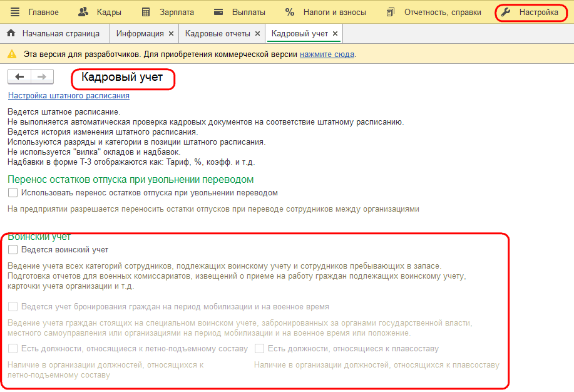The height and width of the screenshot is (392, 574).
Task: Click the Кадры people icon
Action: coord(83,12)
